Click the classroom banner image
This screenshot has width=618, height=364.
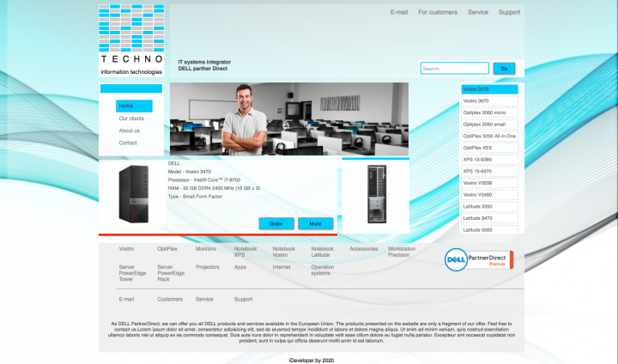[x=289, y=118]
